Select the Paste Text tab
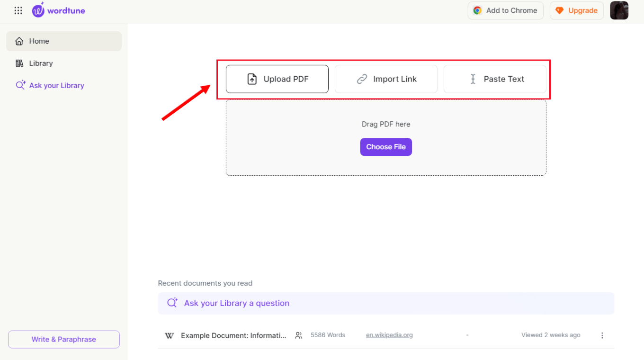Screen dimensions: 644x360 coord(495,79)
